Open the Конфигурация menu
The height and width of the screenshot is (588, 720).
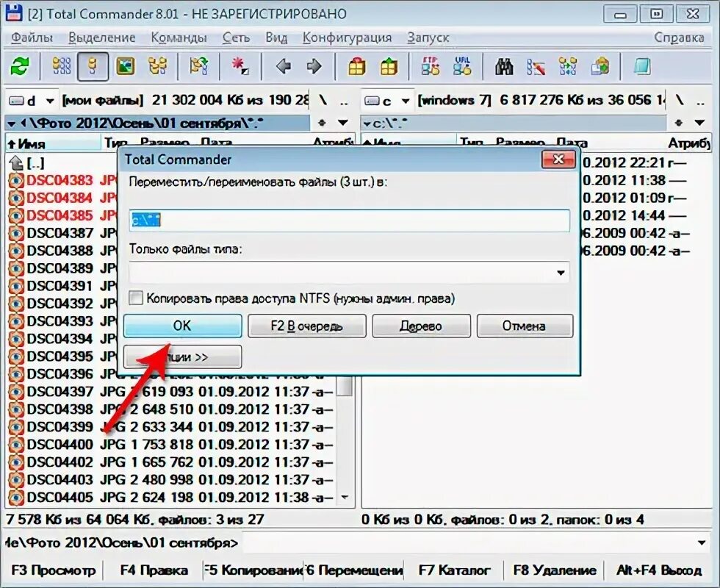click(347, 37)
